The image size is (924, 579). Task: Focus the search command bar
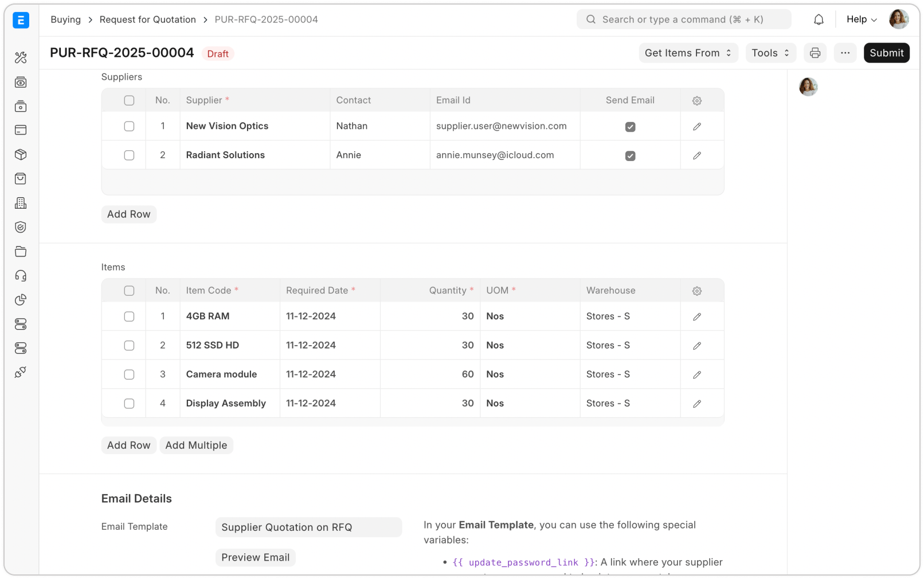coord(683,19)
